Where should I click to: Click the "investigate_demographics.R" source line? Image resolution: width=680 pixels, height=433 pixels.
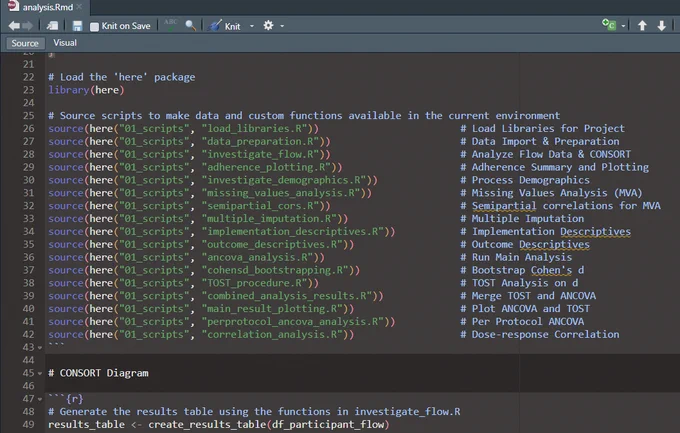(x=213, y=180)
